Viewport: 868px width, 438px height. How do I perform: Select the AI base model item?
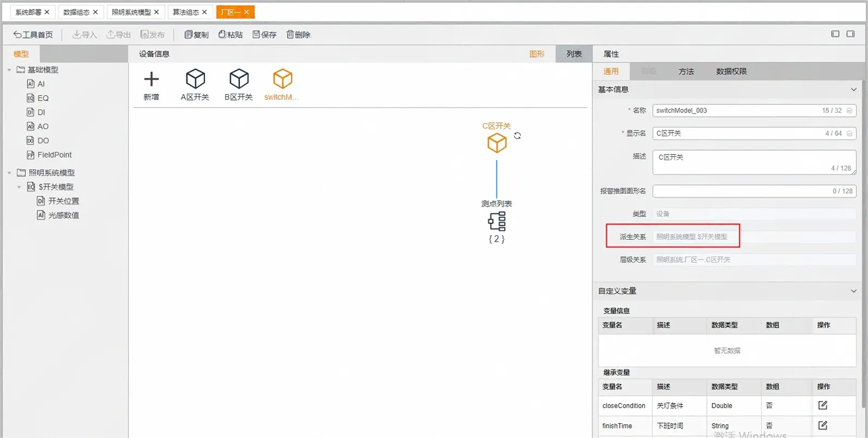pos(36,84)
